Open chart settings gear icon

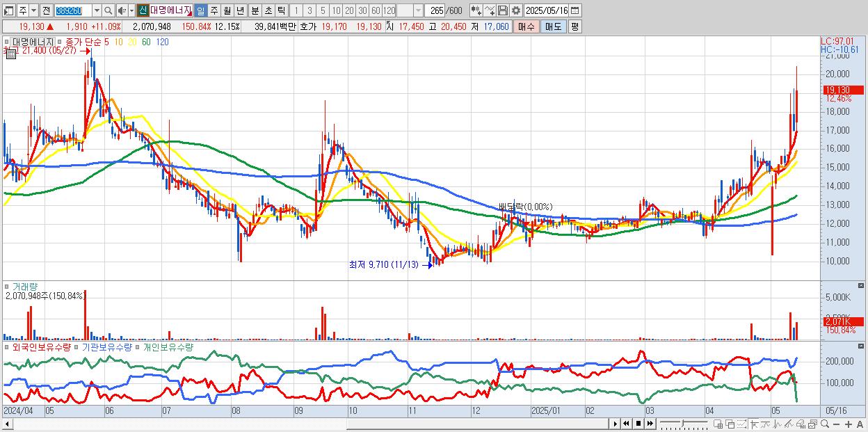[516, 10]
